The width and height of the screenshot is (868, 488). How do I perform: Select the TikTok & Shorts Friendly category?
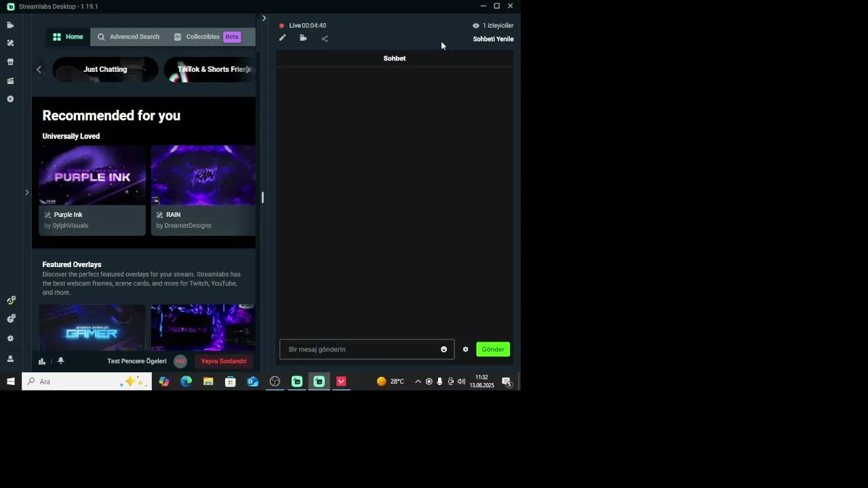click(210, 69)
